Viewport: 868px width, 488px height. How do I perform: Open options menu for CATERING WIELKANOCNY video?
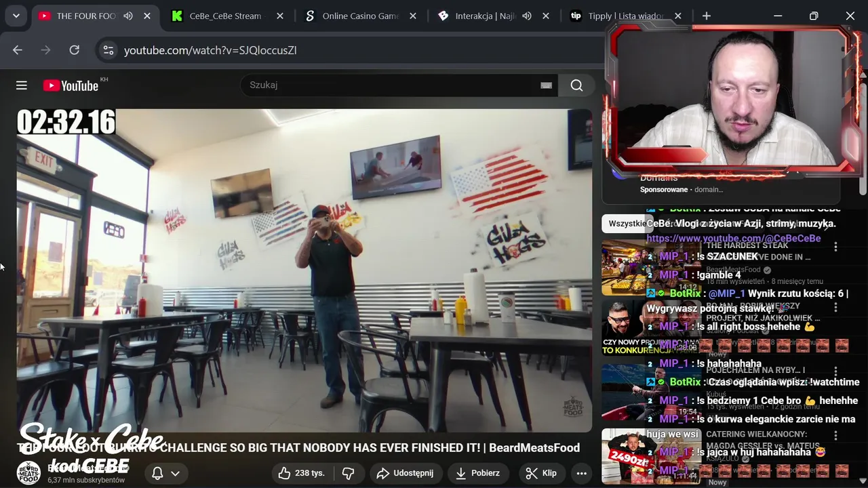pos(835,436)
